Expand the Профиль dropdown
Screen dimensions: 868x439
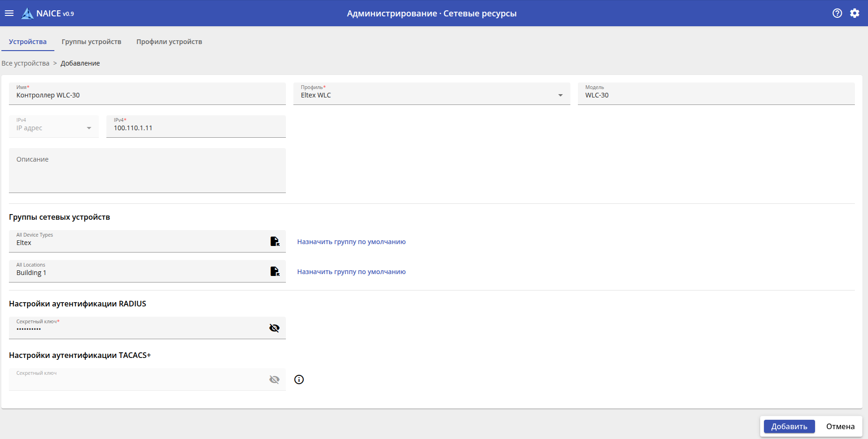coord(560,95)
